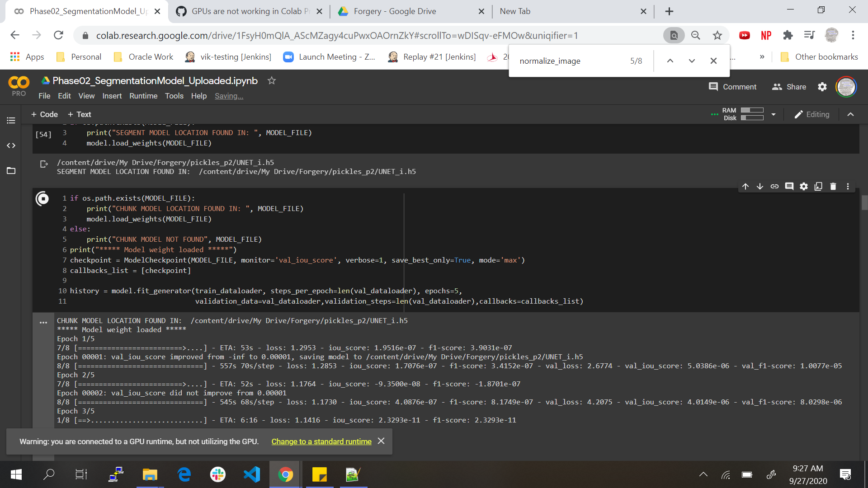Viewport: 868px width, 488px height.
Task: Open the Runtime menu
Action: [x=143, y=96]
